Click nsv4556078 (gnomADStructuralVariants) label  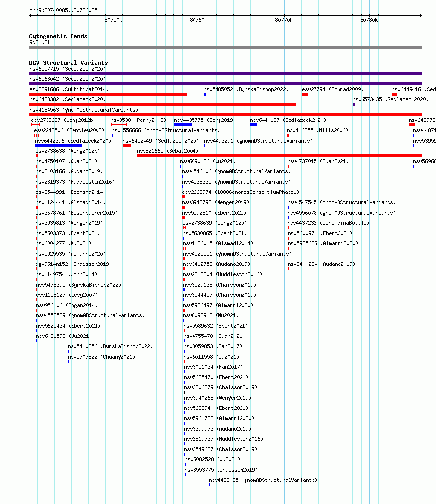tap(341, 213)
